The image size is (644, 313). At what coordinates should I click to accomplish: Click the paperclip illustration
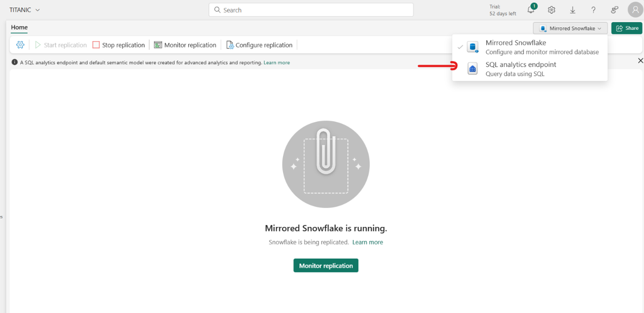pos(326,164)
